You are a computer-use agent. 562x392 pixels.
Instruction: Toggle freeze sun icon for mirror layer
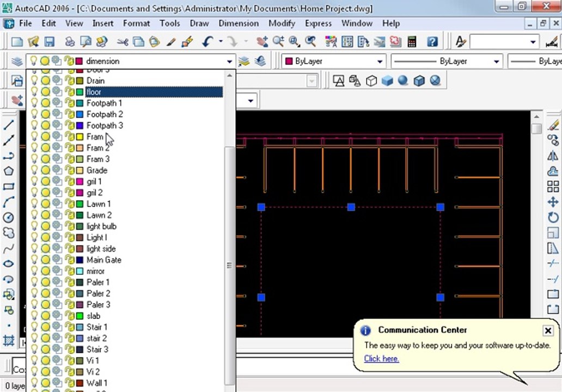pyautogui.click(x=45, y=271)
